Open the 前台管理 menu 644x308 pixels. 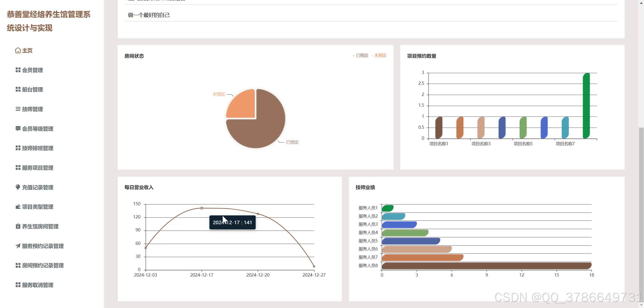click(x=32, y=90)
